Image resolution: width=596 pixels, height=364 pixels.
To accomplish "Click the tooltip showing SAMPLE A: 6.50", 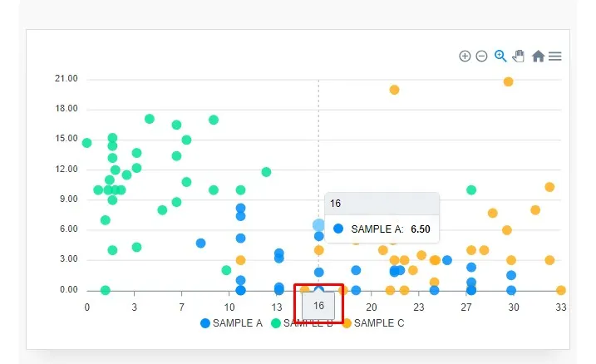I will (382, 219).
